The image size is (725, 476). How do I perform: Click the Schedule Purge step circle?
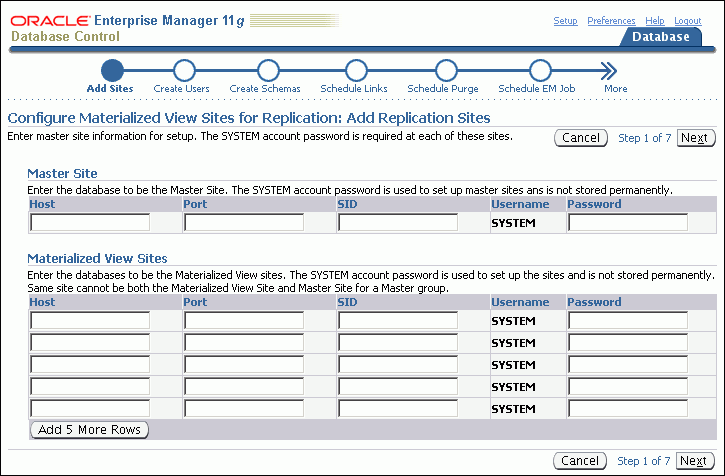tap(446, 71)
